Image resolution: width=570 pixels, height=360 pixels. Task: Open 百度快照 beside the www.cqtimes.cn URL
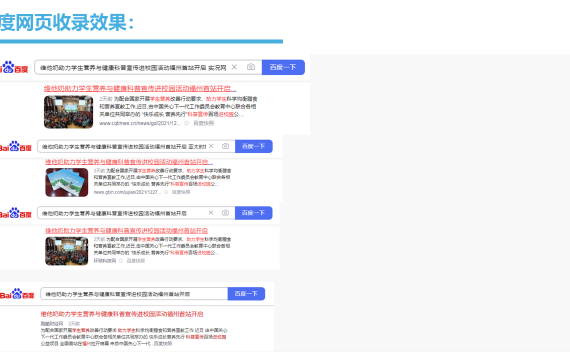click(204, 123)
